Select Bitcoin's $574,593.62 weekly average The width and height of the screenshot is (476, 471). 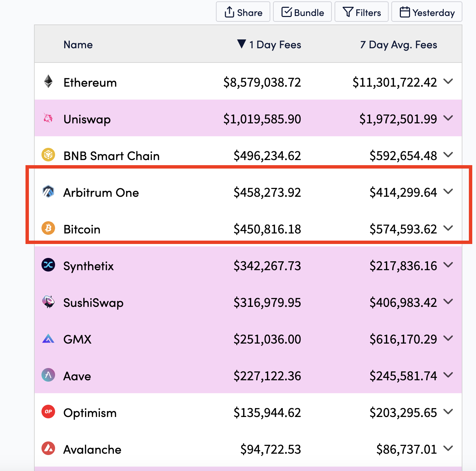tap(403, 229)
